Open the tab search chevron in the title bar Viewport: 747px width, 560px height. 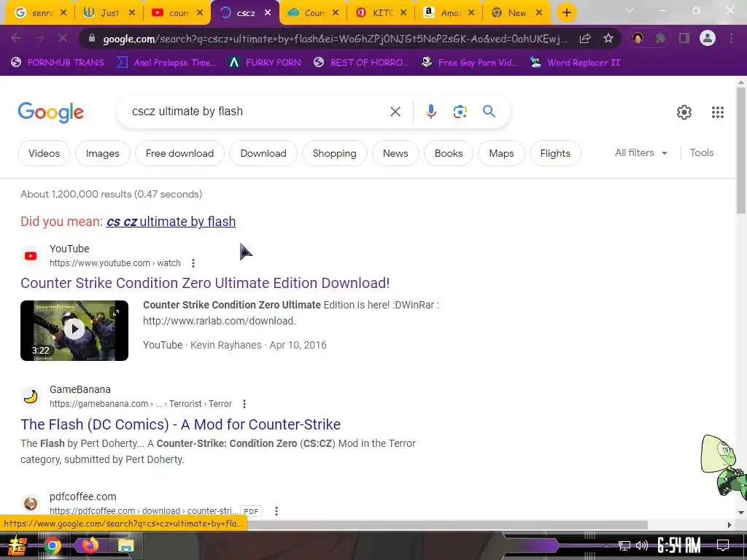click(x=630, y=10)
